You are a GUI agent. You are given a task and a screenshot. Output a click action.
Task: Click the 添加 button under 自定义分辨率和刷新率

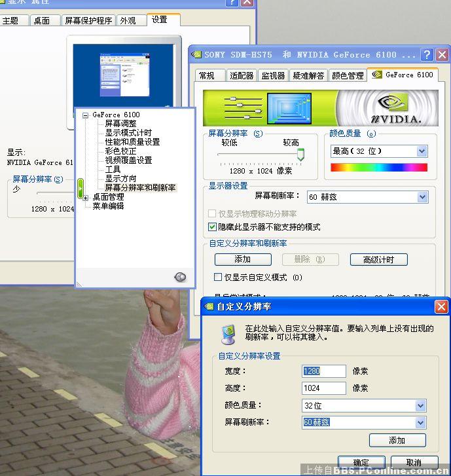click(243, 259)
